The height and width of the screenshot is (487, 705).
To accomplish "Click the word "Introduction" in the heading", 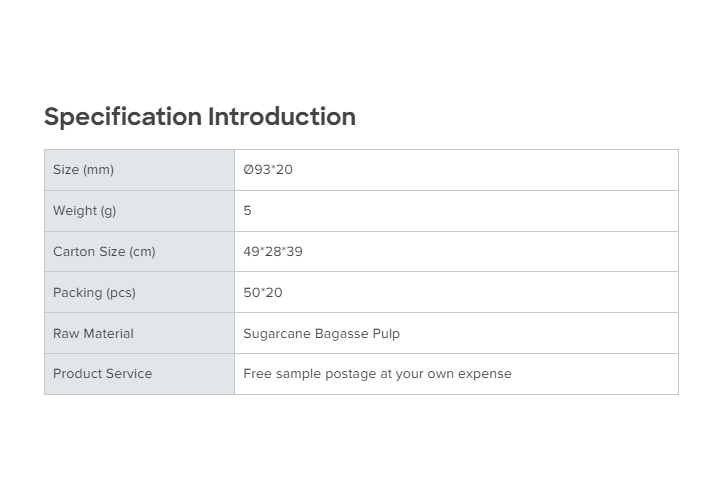I will coord(282,117).
